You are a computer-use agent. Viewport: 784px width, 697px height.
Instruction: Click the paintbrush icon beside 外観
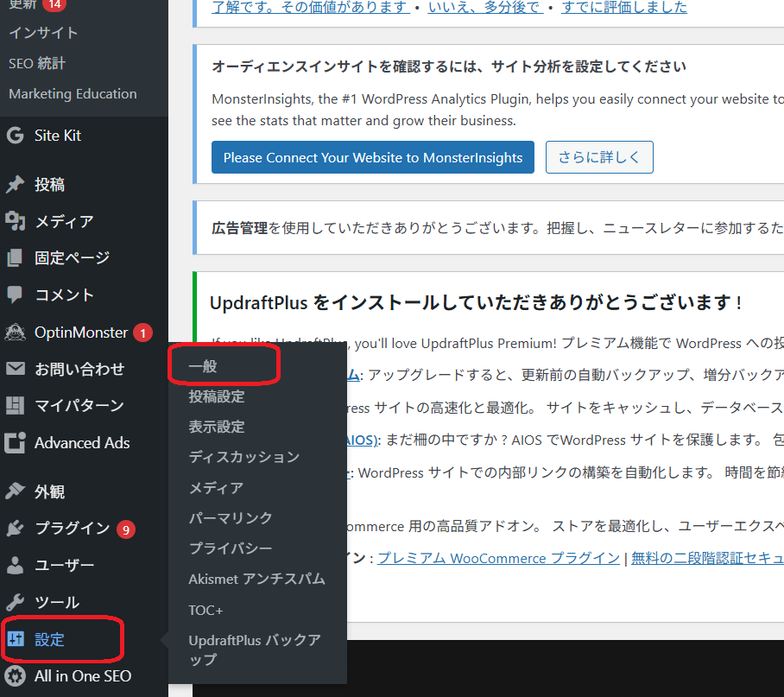point(15,491)
